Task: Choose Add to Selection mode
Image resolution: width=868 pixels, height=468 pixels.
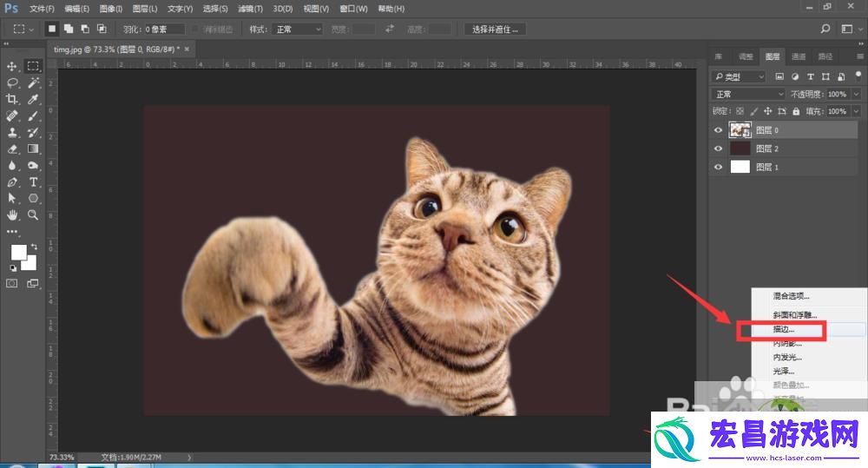Action: [x=69, y=29]
